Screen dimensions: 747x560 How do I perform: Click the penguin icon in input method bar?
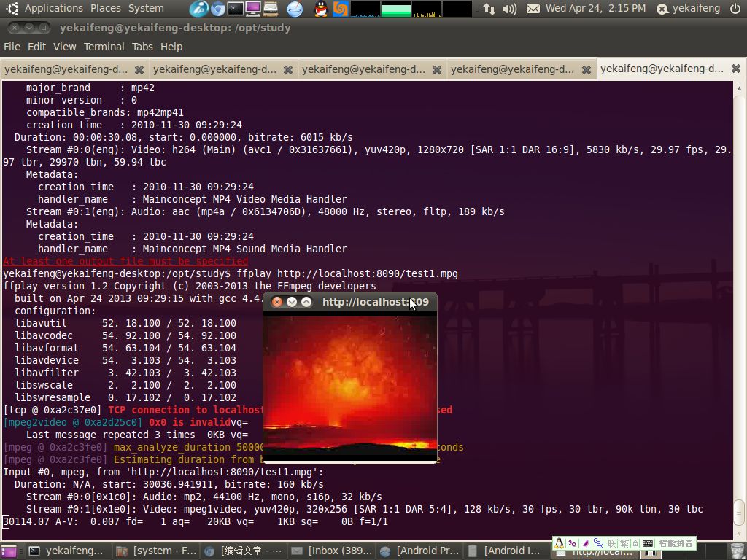click(560, 543)
